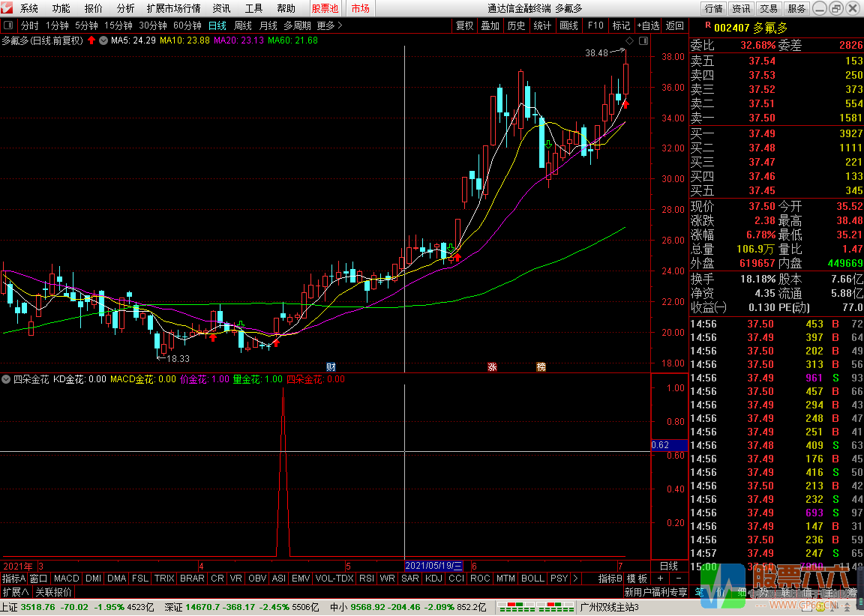Viewport: 864px width, 616px height.
Task: Switch to the KDJ indicator tab
Action: 434,579
